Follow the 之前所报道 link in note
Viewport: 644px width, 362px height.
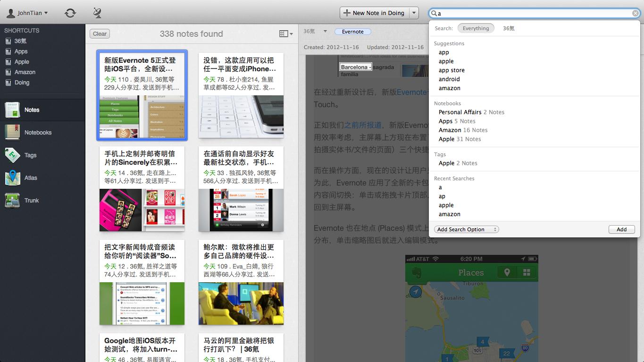(x=362, y=125)
